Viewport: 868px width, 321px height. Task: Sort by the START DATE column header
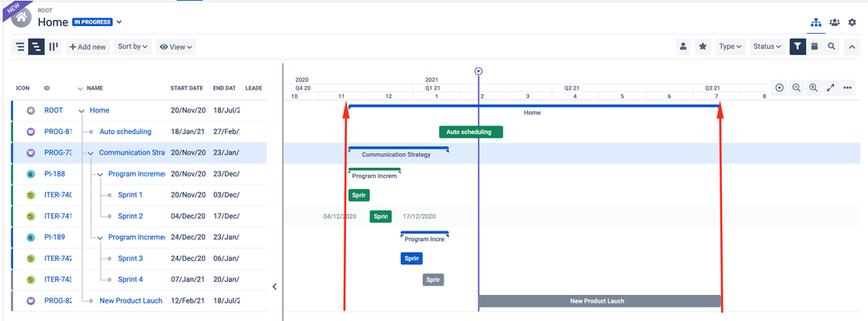coord(186,89)
